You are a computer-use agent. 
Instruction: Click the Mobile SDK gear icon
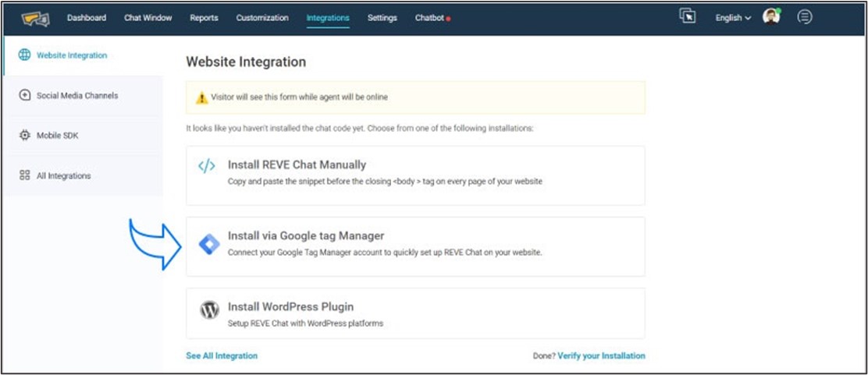24,136
